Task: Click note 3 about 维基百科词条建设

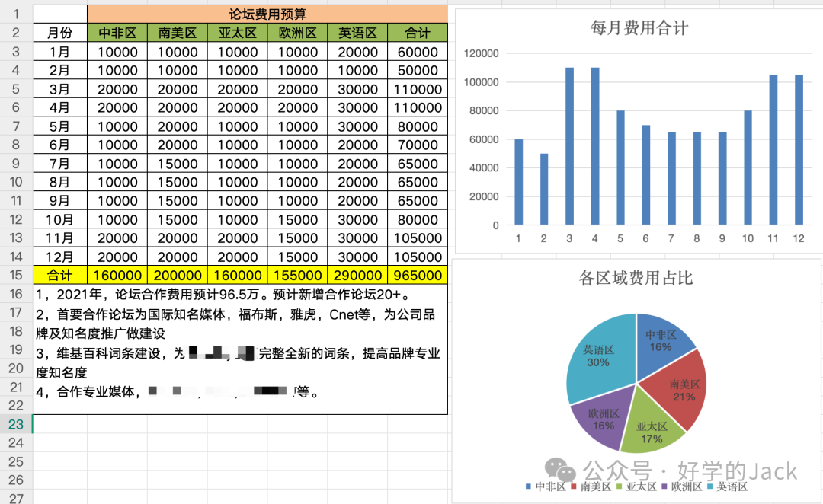Action: [237, 362]
